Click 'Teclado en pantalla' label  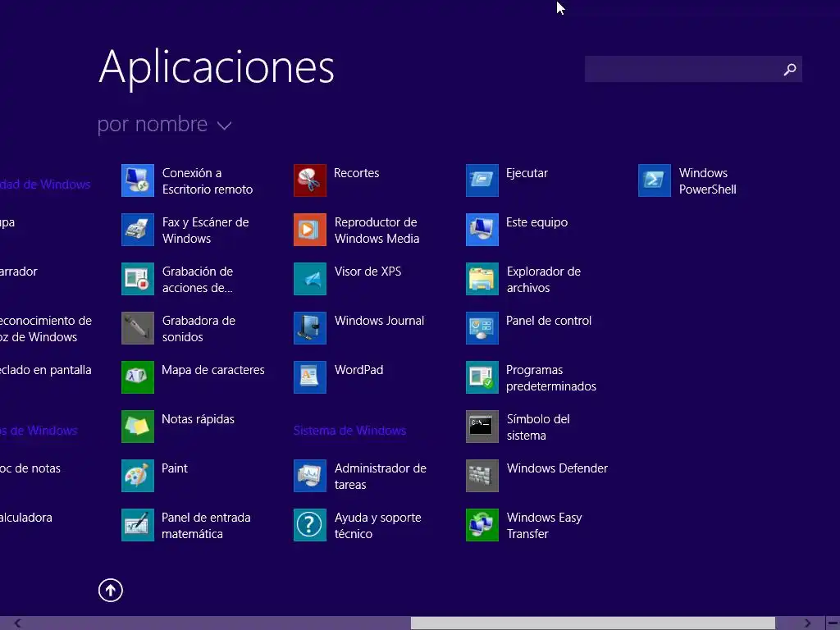tap(46, 370)
